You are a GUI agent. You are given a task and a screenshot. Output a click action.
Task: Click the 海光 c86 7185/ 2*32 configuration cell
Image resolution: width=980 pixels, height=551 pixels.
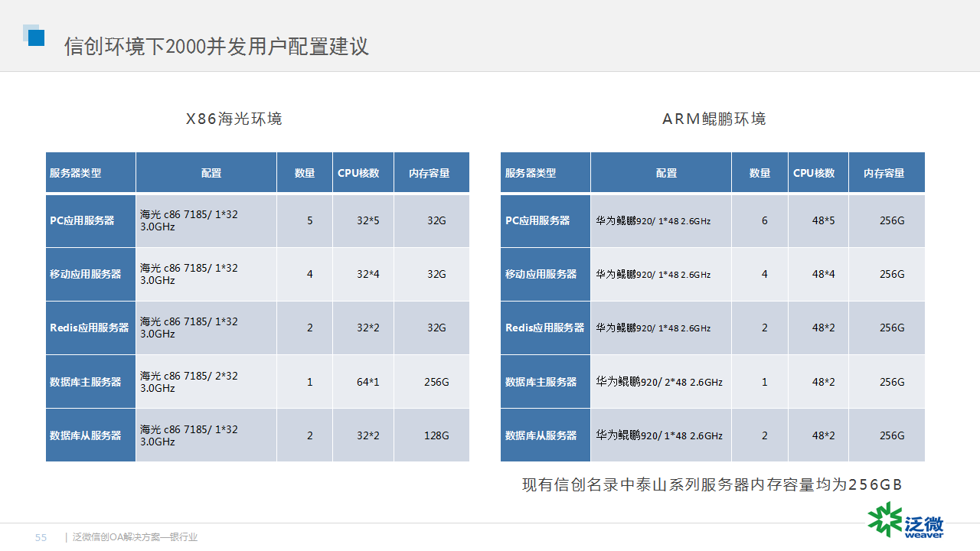coord(189,381)
